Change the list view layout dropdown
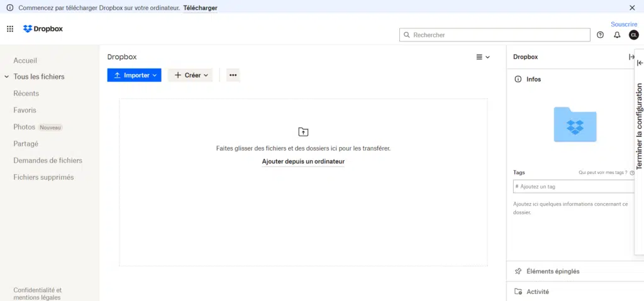This screenshot has height=301, width=644. [483, 57]
